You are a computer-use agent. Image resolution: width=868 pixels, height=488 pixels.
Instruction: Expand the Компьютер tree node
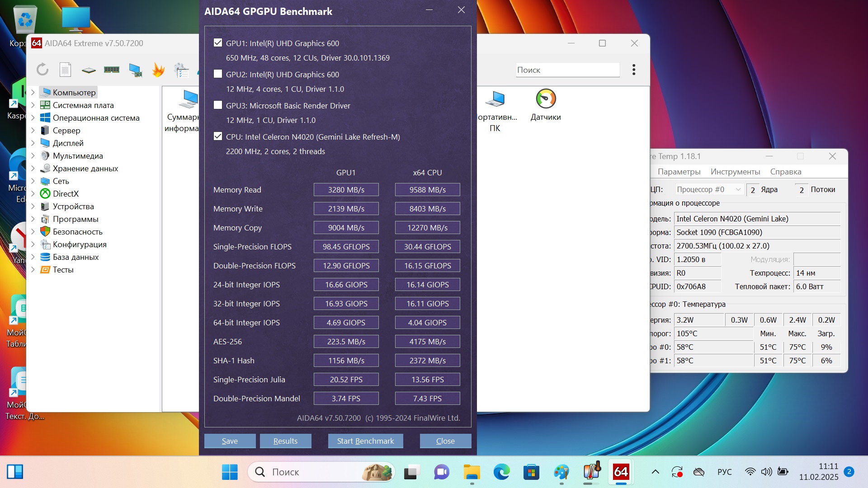coord(33,92)
